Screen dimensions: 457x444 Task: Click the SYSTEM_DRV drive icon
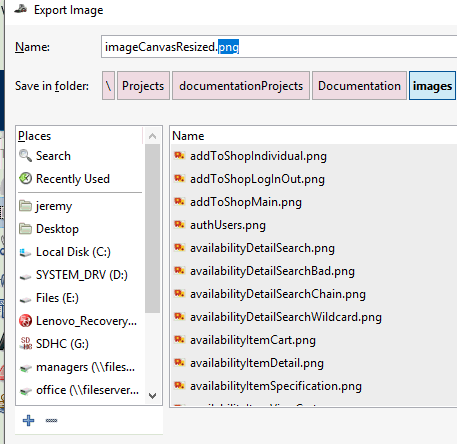pyautogui.click(x=25, y=277)
